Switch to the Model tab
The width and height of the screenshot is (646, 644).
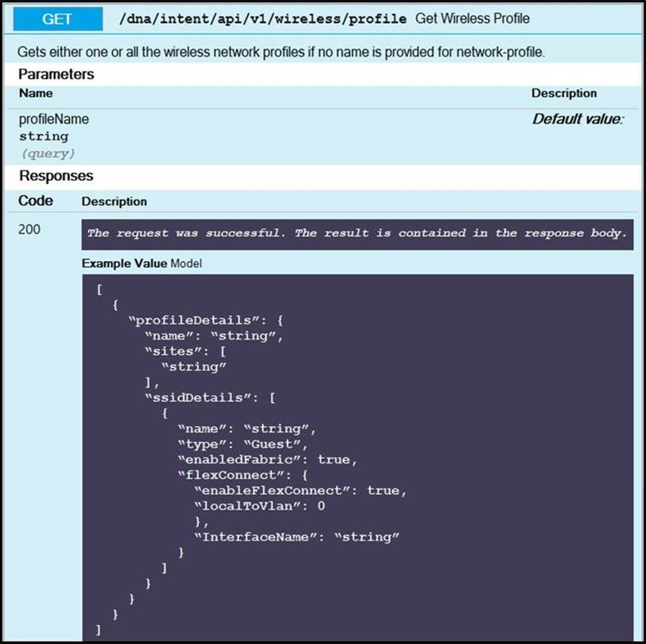pyautogui.click(x=186, y=263)
